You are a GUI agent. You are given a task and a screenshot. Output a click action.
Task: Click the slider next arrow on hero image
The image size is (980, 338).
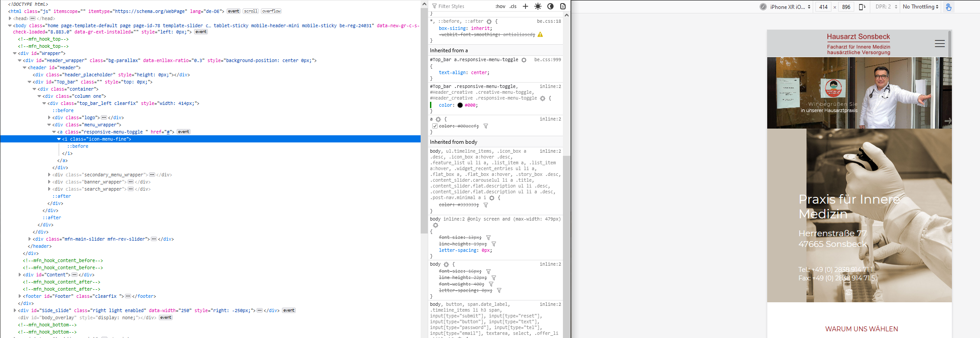(x=948, y=121)
